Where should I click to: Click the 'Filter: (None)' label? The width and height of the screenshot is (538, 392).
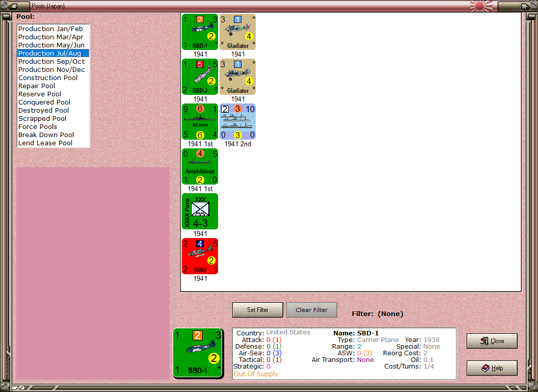[378, 313]
